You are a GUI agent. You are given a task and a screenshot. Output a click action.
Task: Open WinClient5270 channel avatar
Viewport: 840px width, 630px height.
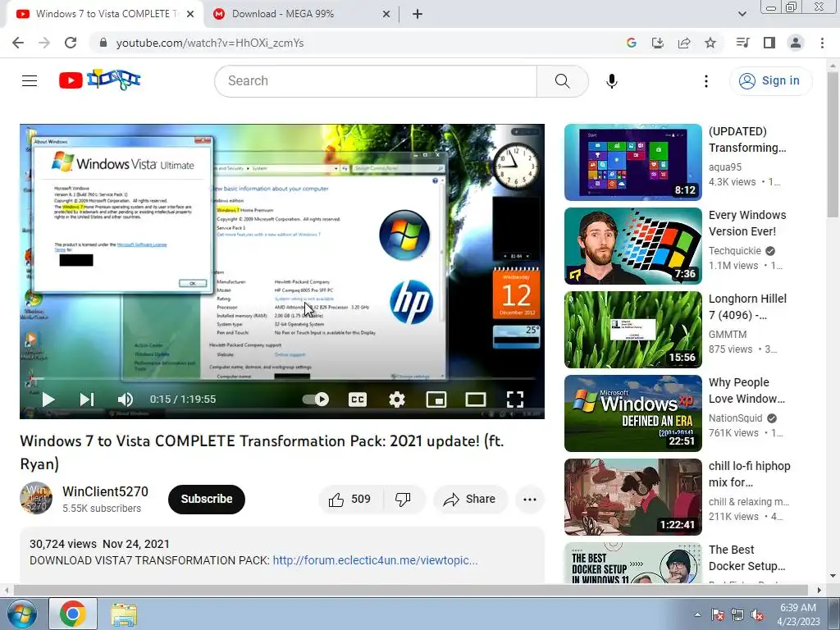36,498
